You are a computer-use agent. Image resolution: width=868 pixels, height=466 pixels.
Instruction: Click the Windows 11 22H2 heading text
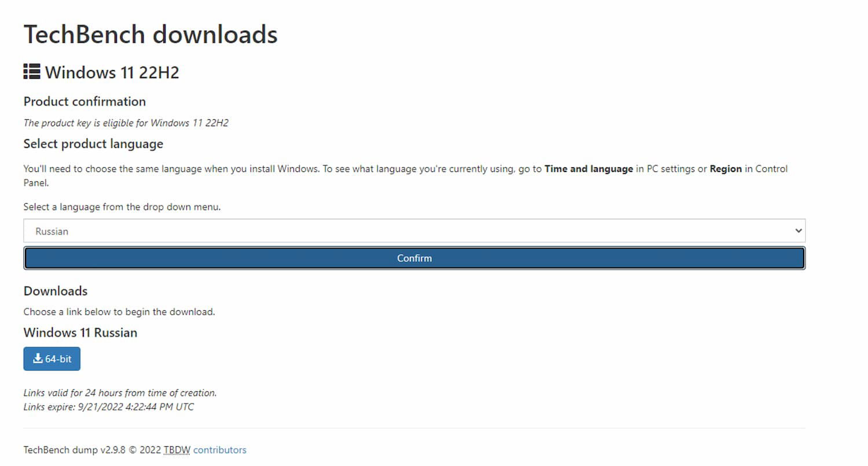(112, 73)
